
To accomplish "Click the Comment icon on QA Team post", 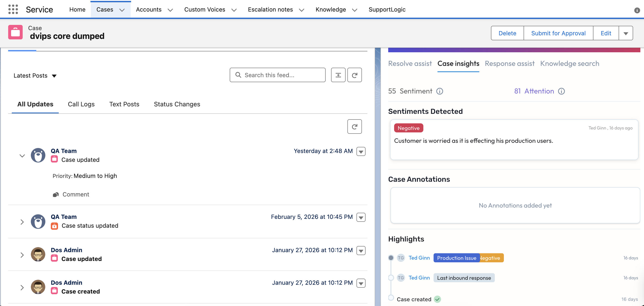I will tap(56, 195).
